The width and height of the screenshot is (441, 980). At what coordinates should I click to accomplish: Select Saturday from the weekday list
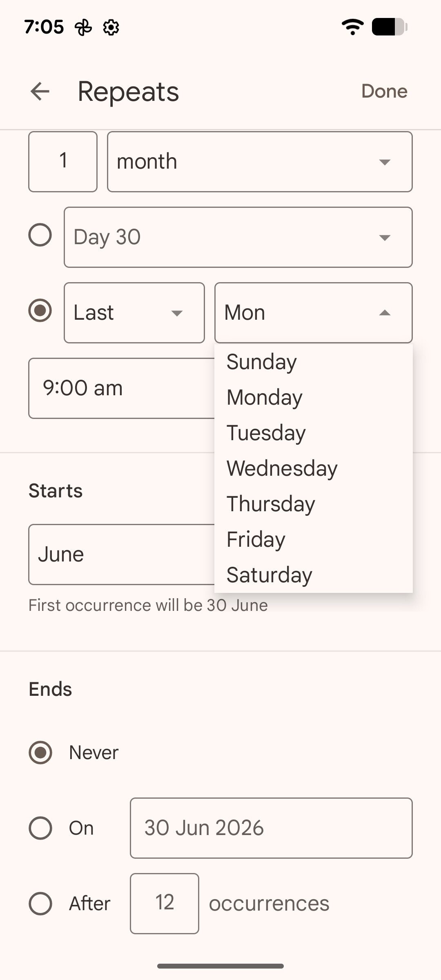[269, 575]
